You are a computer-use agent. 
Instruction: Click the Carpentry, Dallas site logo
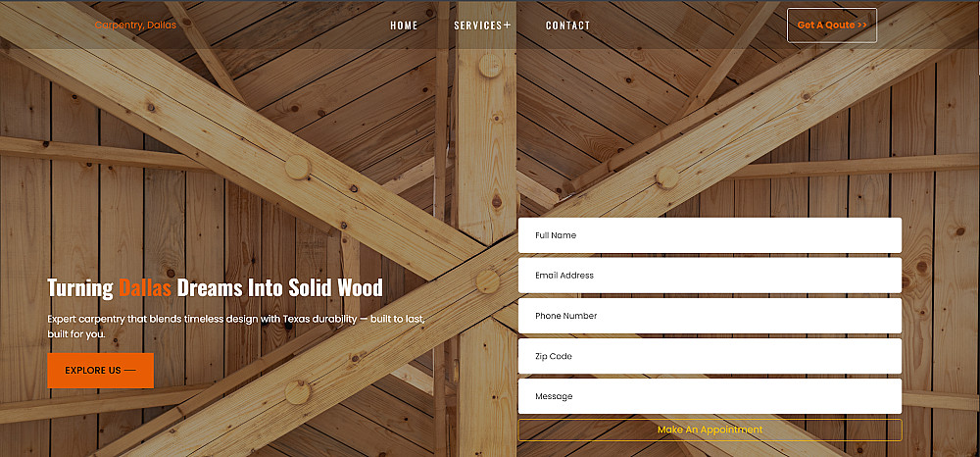[135, 25]
